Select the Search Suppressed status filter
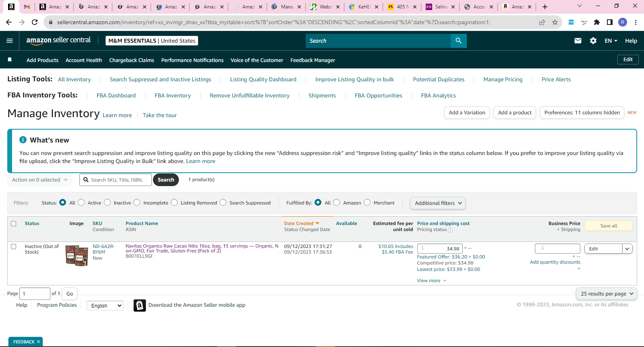The height and width of the screenshot is (347, 644). [x=223, y=202]
